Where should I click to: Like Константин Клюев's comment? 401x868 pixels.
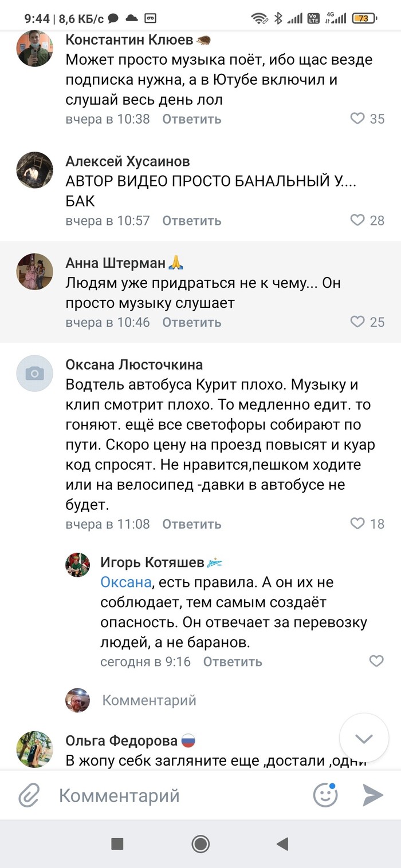[x=357, y=119]
